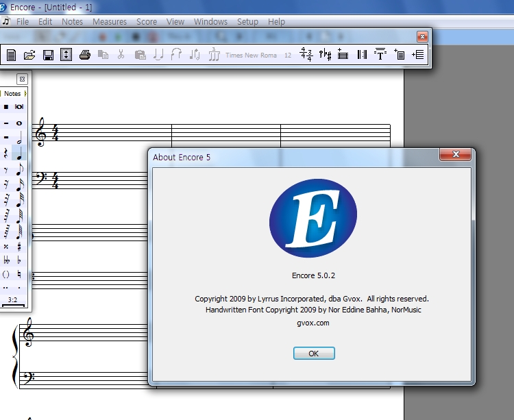Click the Open file folder icon
The height and width of the screenshot is (420, 514).
point(29,55)
